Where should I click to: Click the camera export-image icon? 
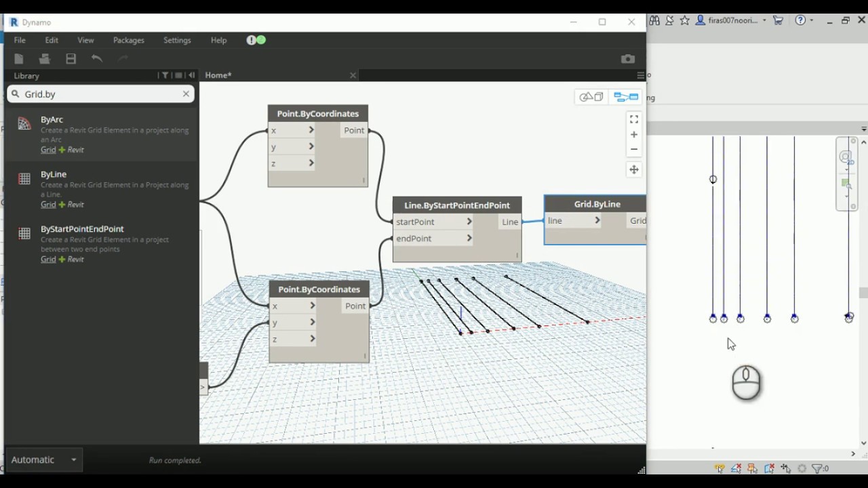tap(628, 59)
